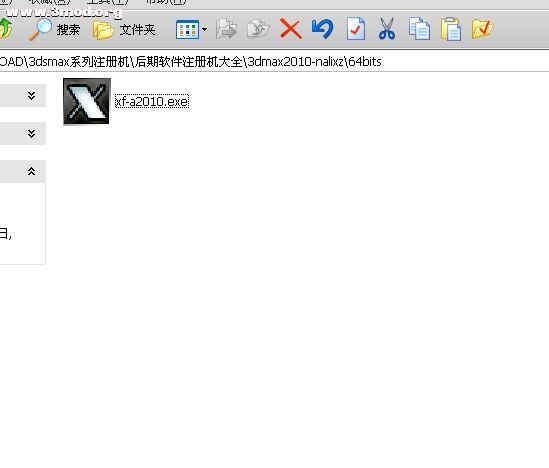
Task: Open the Views icon button
Action: pyautogui.click(x=187, y=29)
